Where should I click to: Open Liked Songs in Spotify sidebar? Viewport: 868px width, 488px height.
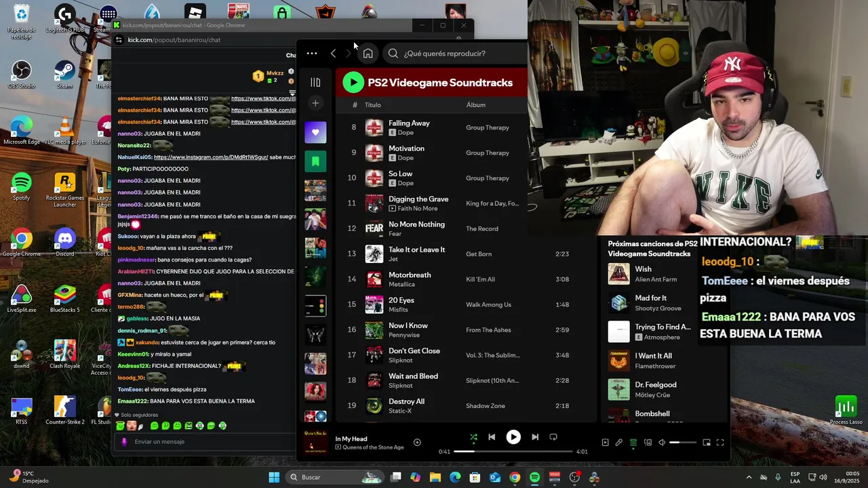pos(315,132)
